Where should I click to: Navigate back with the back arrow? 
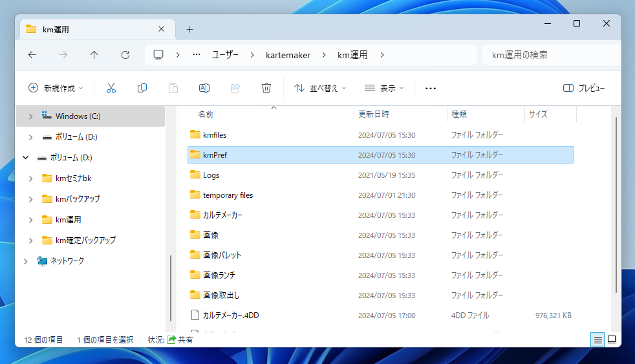(x=32, y=55)
